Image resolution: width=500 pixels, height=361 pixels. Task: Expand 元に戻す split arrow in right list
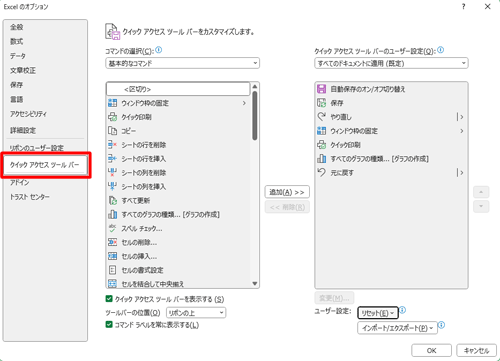click(x=461, y=173)
